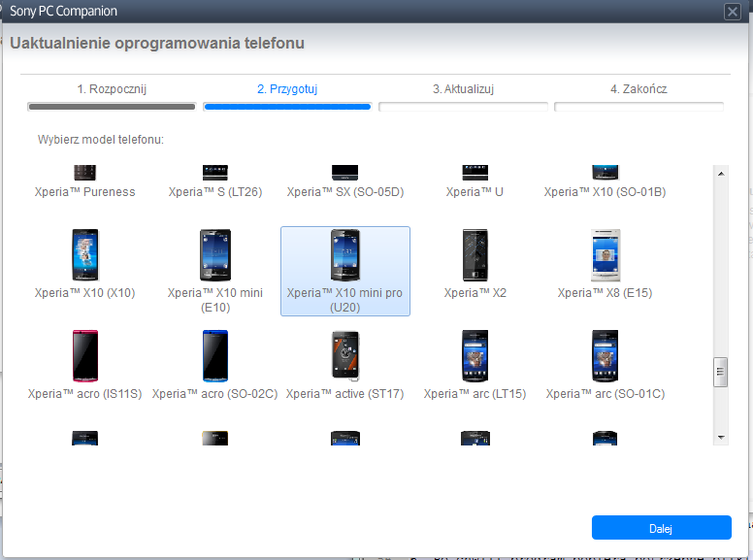This screenshot has height=560, width=753.
Task: Pick the pink Xperia acro (IS11S) image
Action: (x=85, y=356)
